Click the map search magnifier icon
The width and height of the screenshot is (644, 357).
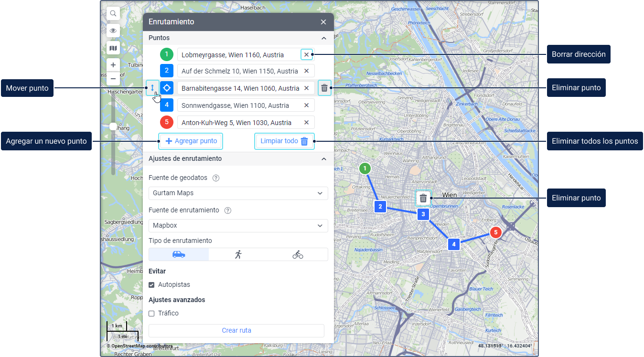[113, 14]
